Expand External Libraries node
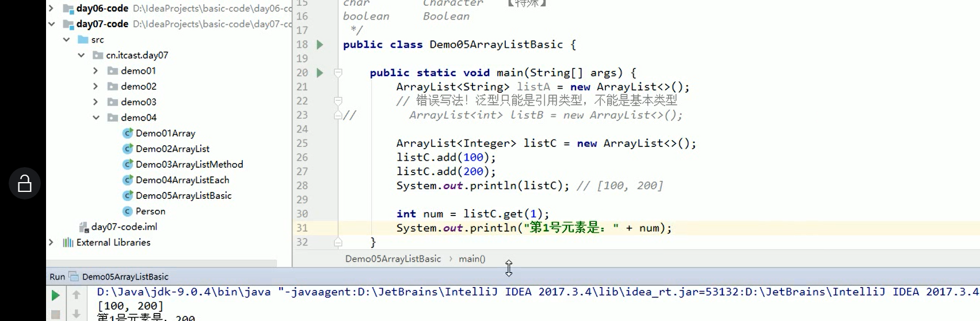The height and width of the screenshot is (321, 980). [51, 242]
